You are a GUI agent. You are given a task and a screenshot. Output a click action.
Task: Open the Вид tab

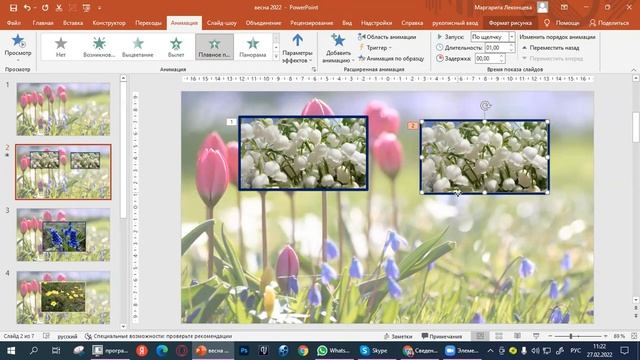347,23
